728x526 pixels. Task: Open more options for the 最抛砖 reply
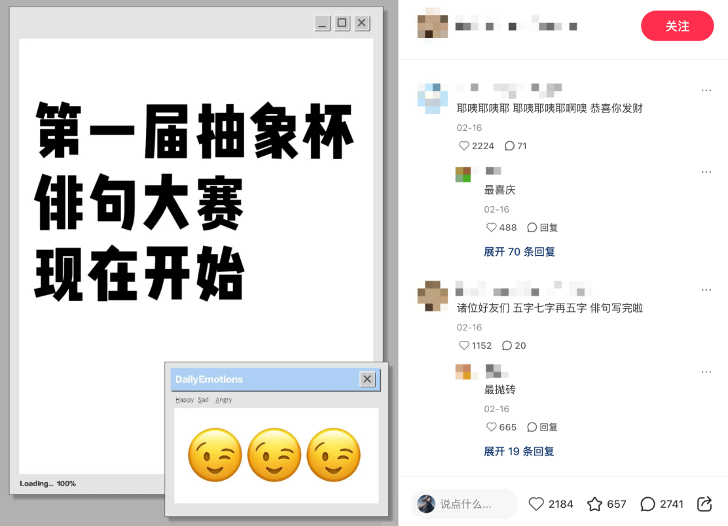pyautogui.click(x=706, y=371)
